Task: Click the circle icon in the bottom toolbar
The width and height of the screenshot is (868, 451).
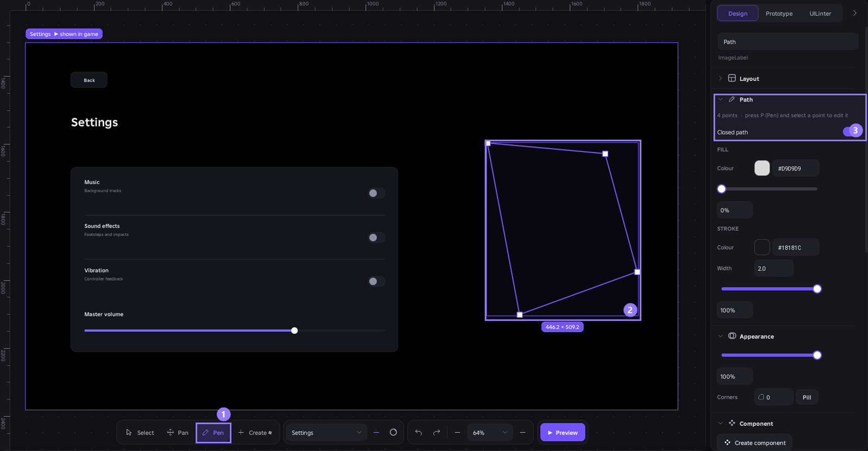Action: point(393,433)
